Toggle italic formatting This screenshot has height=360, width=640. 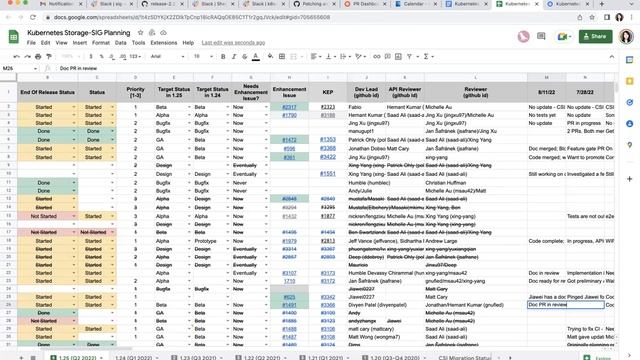click(x=234, y=56)
